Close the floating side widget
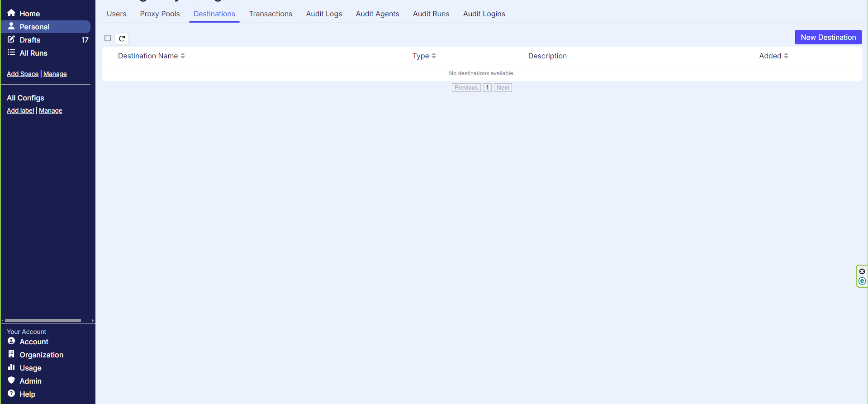The image size is (868, 404). click(862, 271)
